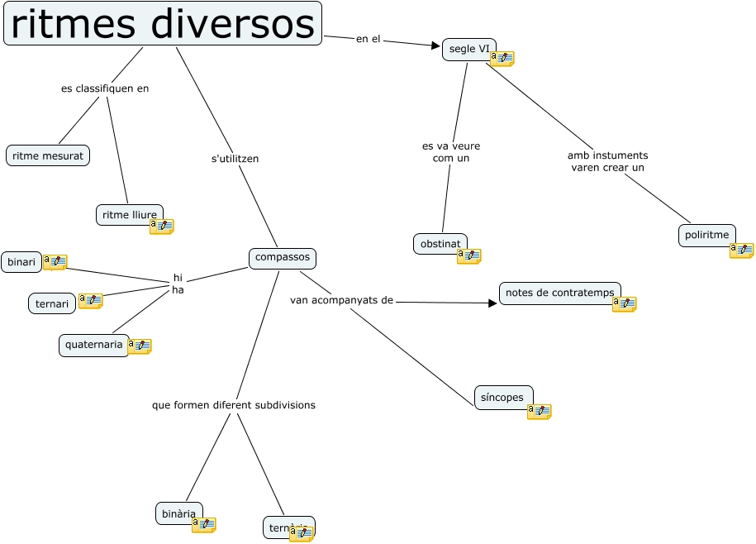This screenshot has height=544, width=756.
Task: Select the ritmes diversos title node
Action: (163, 24)
